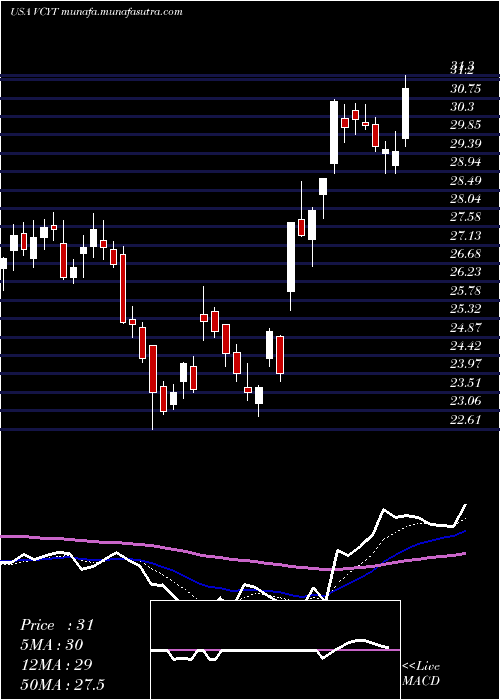
Task: Click the 22.61 price axis label
Action: click(466, 420)
